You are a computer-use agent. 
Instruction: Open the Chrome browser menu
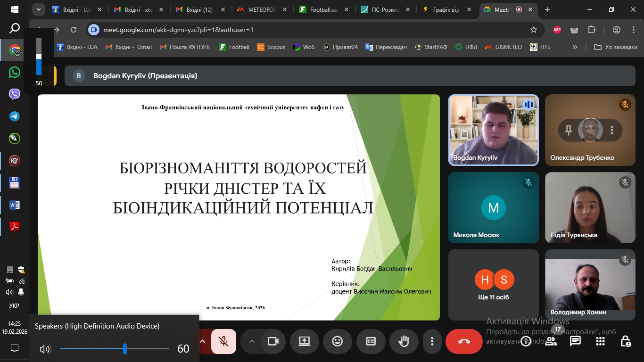pos(634,29)
